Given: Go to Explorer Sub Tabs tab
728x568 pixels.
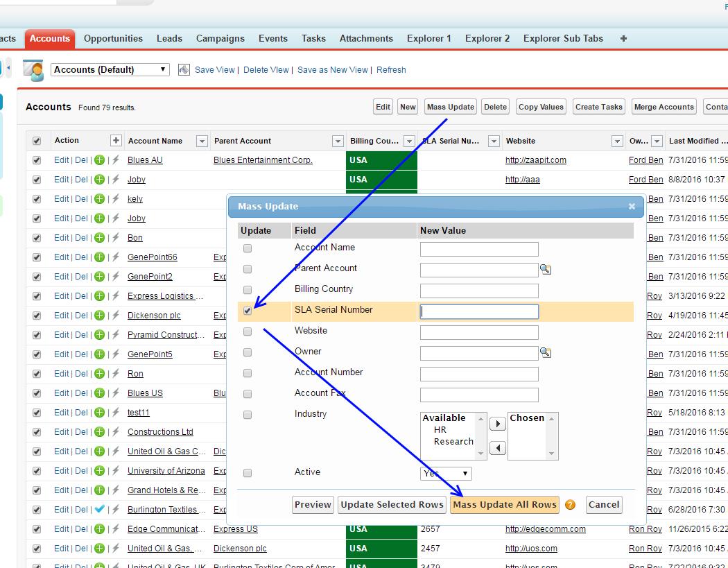Looking at the screenshot, I should pyautogui.click(x=563, y=39).
